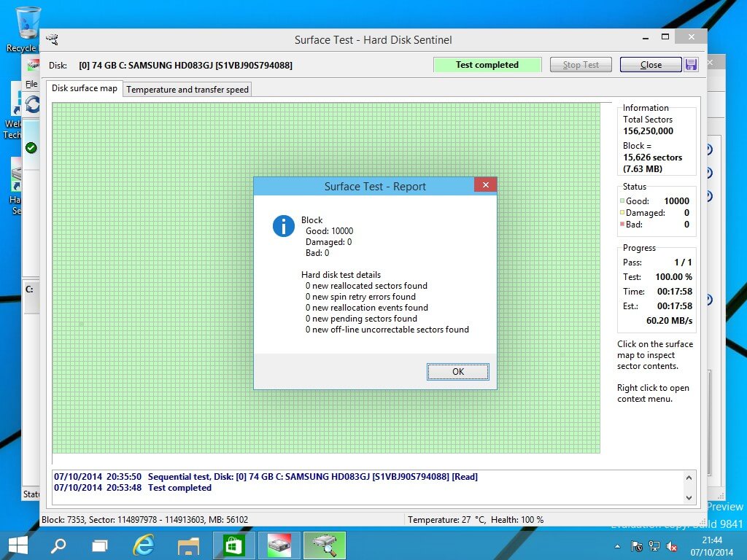
Task: Close the Surface Test Report dialog
Action: point(485,184)
